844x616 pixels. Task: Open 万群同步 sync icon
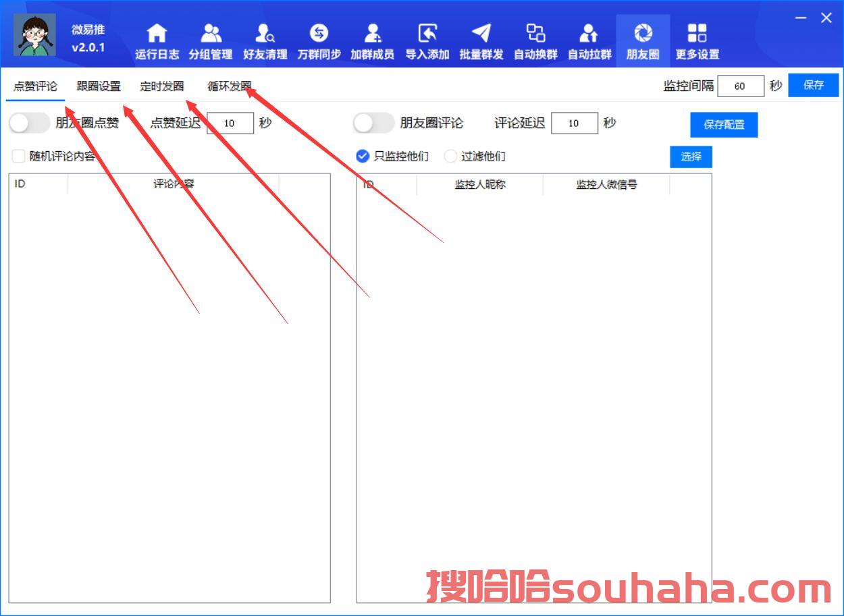coord(319,33)
